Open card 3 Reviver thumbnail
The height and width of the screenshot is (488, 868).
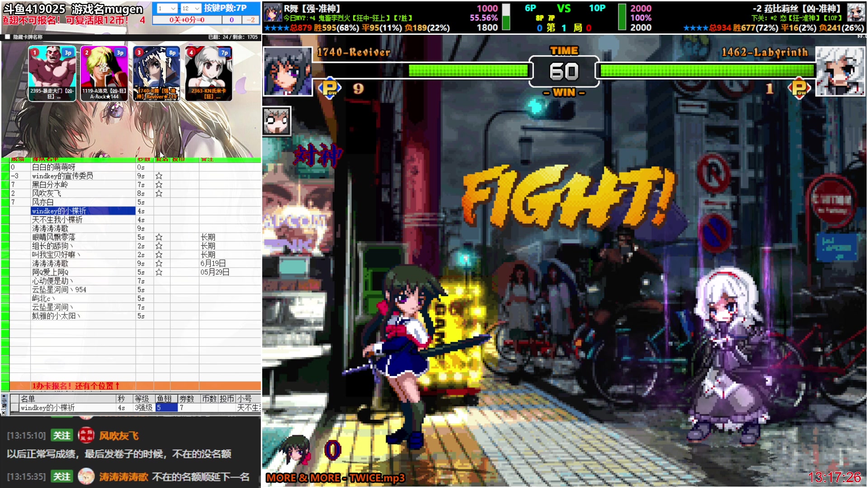(156, 73)
